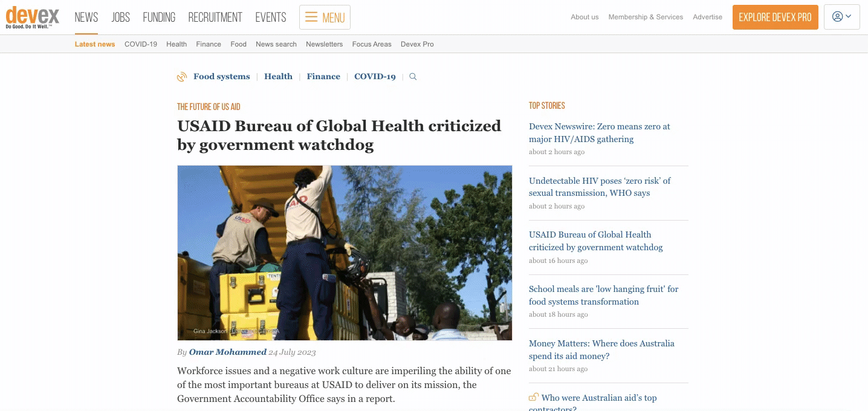The height and width of the screenshot is (411, 868).
Task: Click the Advertise link
Action: tap(708, 17)
